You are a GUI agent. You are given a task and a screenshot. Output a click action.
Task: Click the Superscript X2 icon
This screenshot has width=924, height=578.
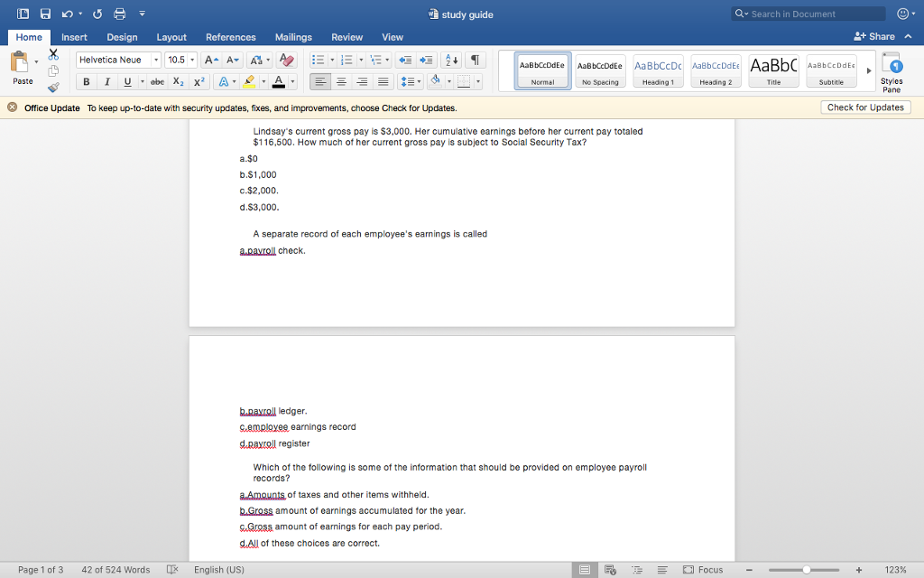point(199,81)
